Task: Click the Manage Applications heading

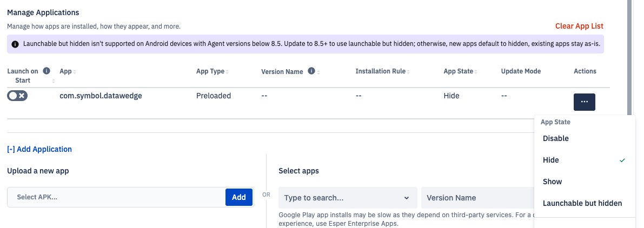Action: tap(43, 13)
